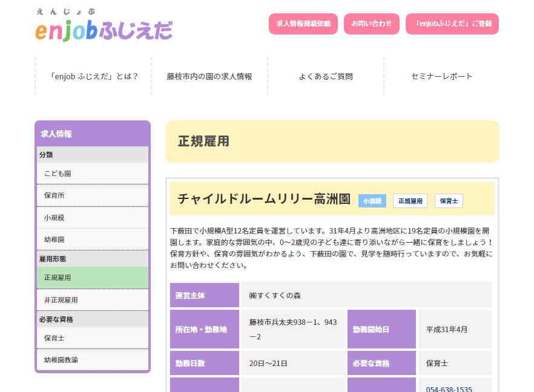Click チャイルドルームリリー高洲園 listing title
The width and height of the screenshot is (534, 392).
click(264, 198)
